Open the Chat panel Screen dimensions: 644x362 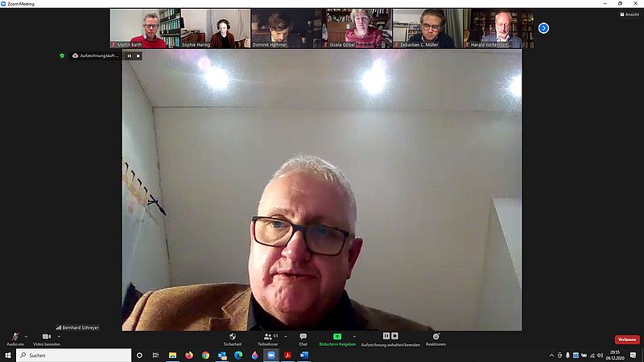pyautogui.click(x=303, y=339)
